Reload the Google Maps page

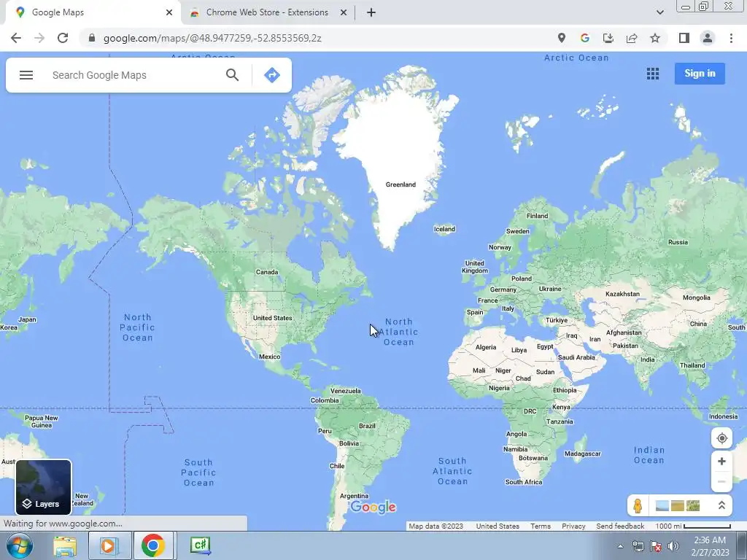[63, 38]
